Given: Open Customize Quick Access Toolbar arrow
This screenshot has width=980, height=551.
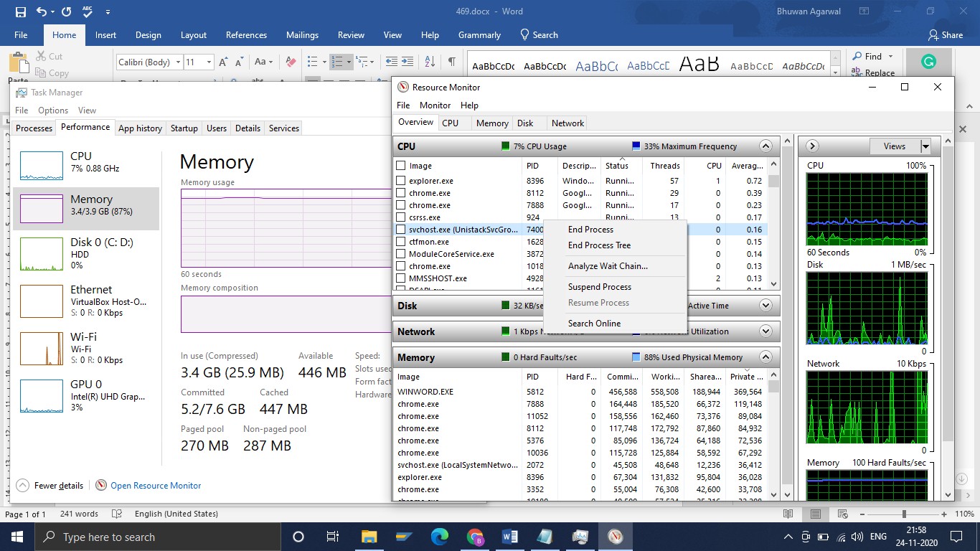Looking at the screenshot, I should click(x=108, y=12).
